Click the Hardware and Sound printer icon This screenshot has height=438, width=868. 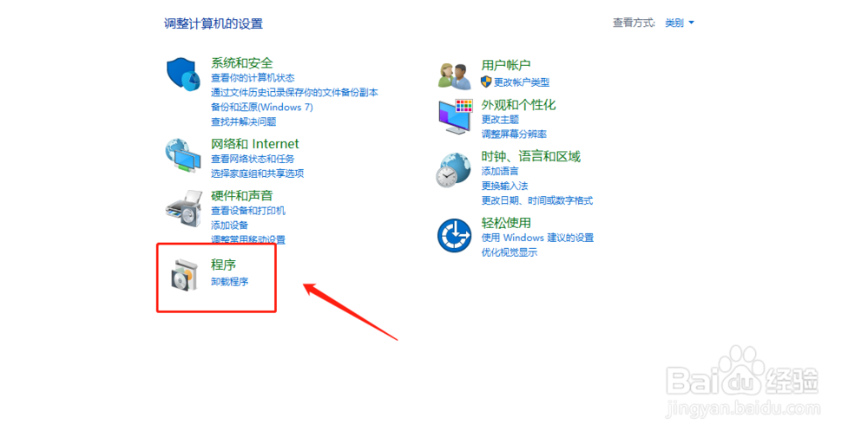click(x=183, y=208)
